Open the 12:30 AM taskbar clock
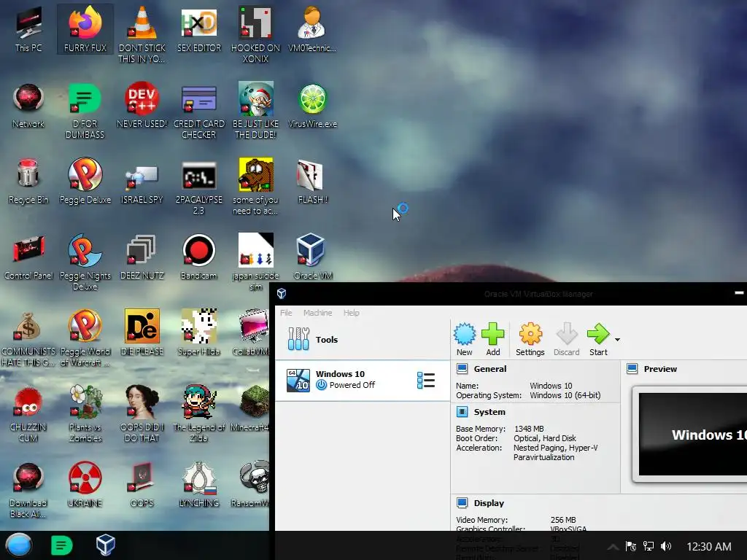The height and width of the screenshot is (560, 747). click(709, 547)
